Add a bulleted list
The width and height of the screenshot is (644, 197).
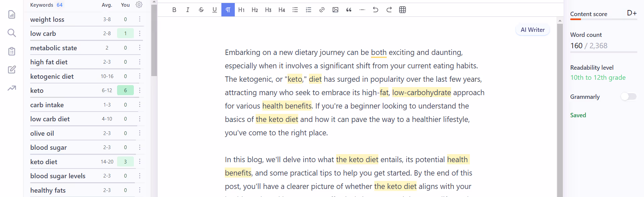click(295, 10)
